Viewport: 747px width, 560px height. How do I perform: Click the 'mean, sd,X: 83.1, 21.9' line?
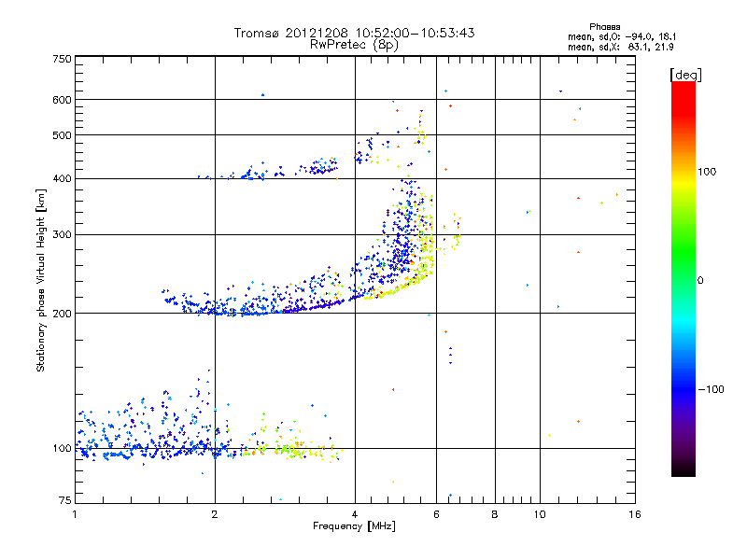click(x=620, y=47)
